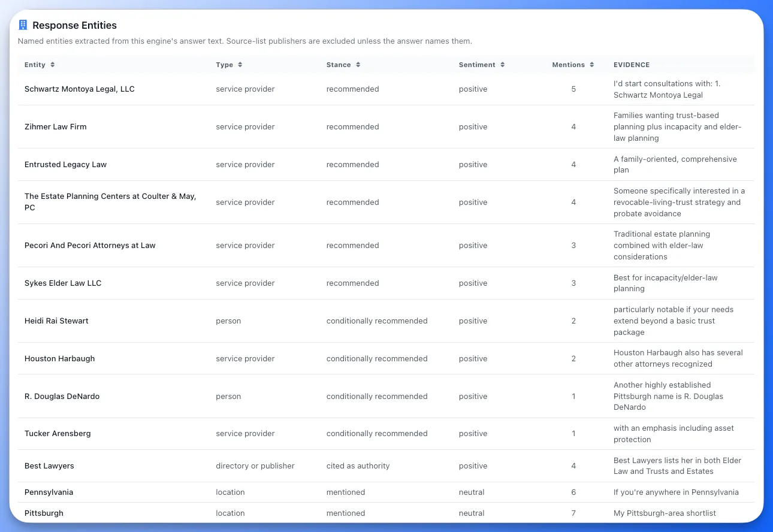Click evidence 'Houston Harbaugh also has several'
This screenshot has width=773, height=532.
click(x=678, y=359)
